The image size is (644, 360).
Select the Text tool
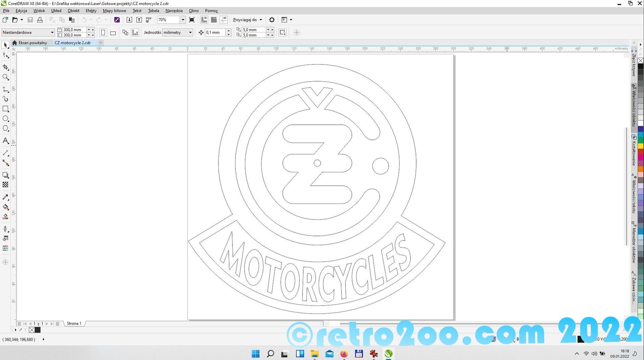click(x=5, y=141)
